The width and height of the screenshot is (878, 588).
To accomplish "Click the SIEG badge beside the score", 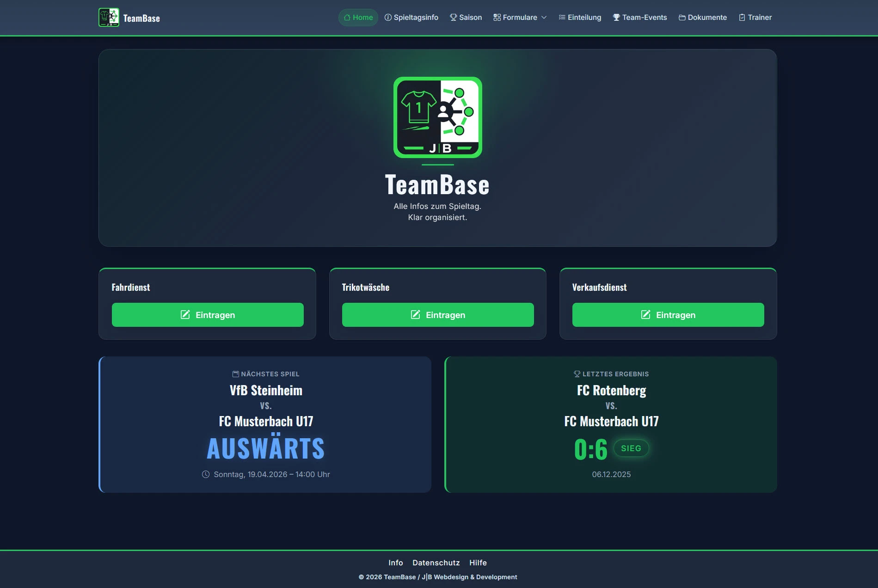I will pyautogui.click(x=631, y=448).
